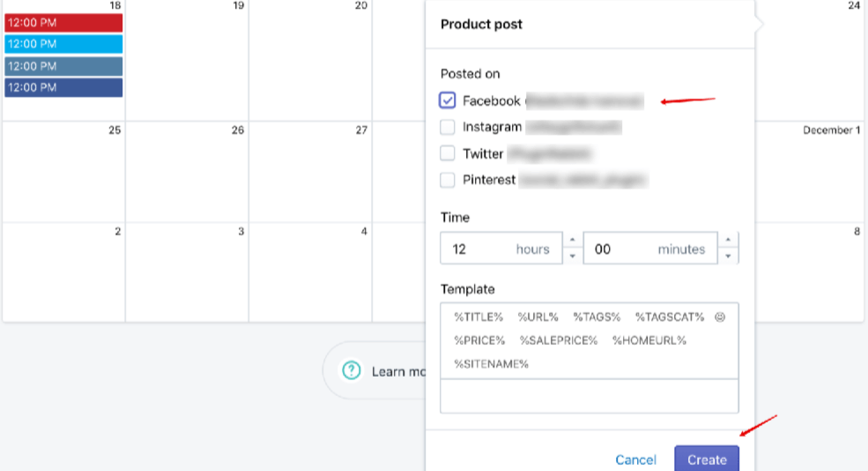This screenshot has width=868, height=471.
Task: Check the Pinterest checkbox
Action: pos(448,180)
